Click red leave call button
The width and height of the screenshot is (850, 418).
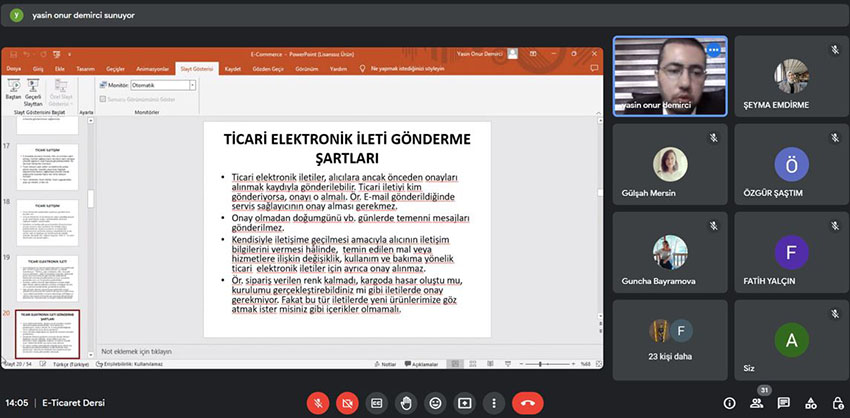point(527,403)
